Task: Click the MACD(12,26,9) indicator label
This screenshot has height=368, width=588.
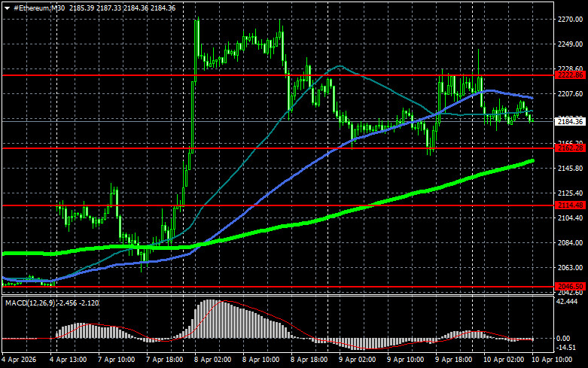Action: [x=29, y=302]
